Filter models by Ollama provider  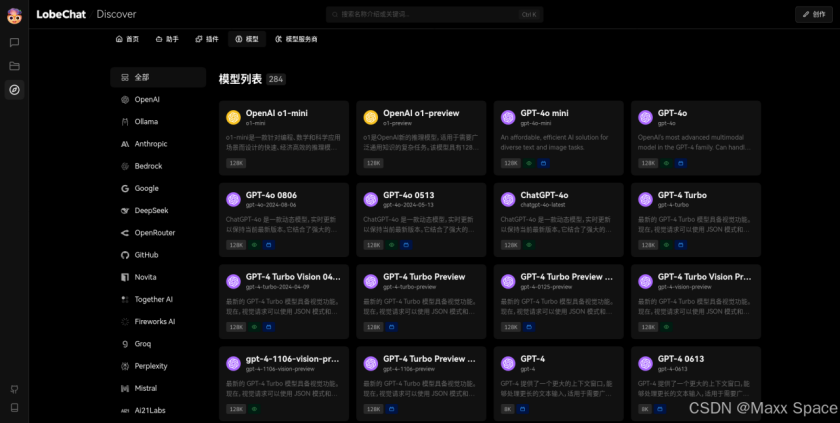click(158, 122)
